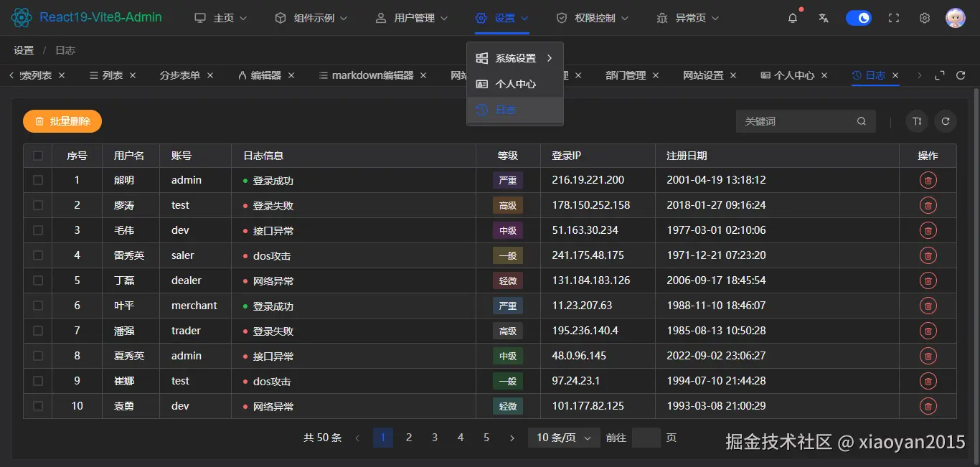Switch to the 分步表单 tab

click(180, 75)
